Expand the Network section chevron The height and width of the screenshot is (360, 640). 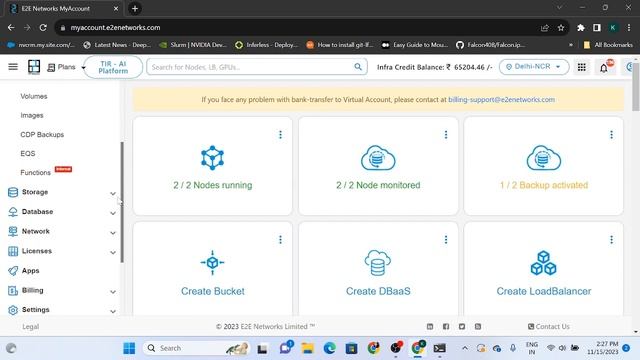click(x=113, y=233)
